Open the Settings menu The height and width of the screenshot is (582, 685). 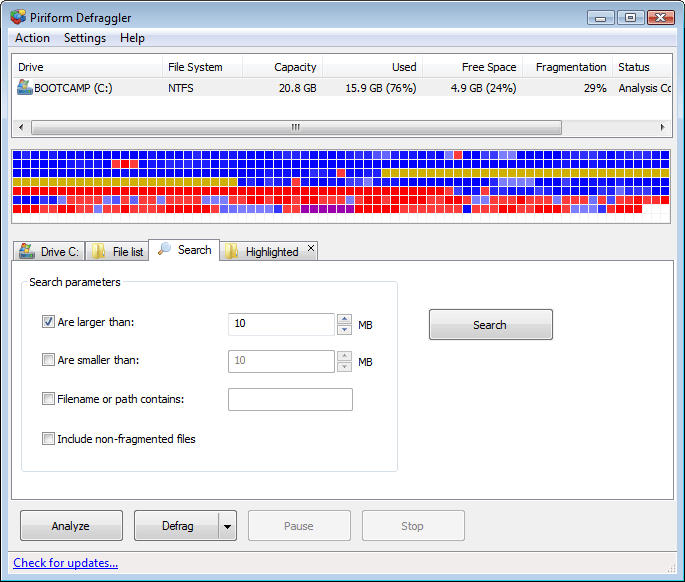tap(85, 38)
